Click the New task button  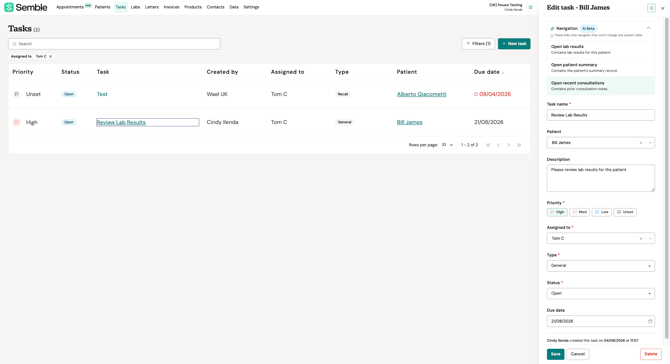514,44
